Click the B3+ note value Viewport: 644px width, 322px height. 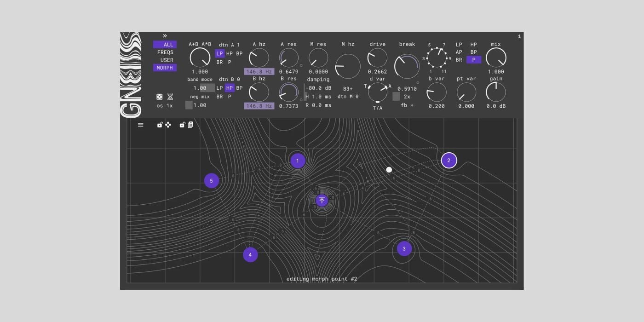(x=348, y=89)
